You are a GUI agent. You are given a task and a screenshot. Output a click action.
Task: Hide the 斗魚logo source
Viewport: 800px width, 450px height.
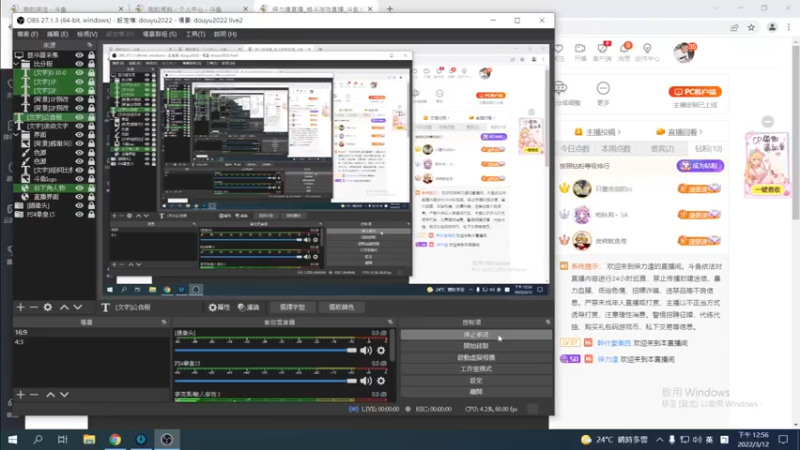click(79, 179)
